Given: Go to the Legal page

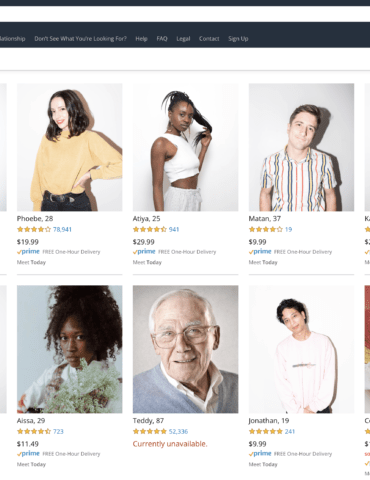Looking at the screenshot, I should point(183,39).
